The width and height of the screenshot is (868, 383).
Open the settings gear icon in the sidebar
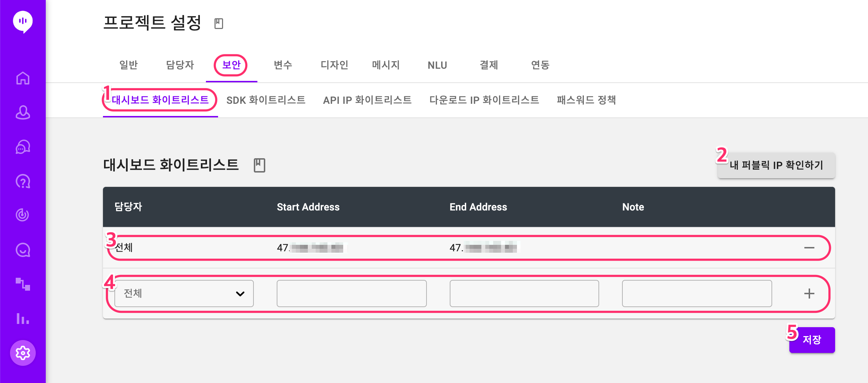point(23,353)
